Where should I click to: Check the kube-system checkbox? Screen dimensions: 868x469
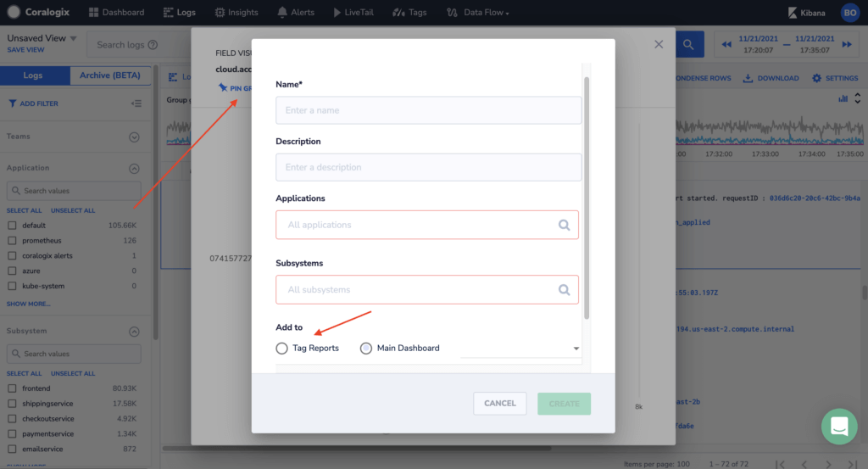point(12,287)
